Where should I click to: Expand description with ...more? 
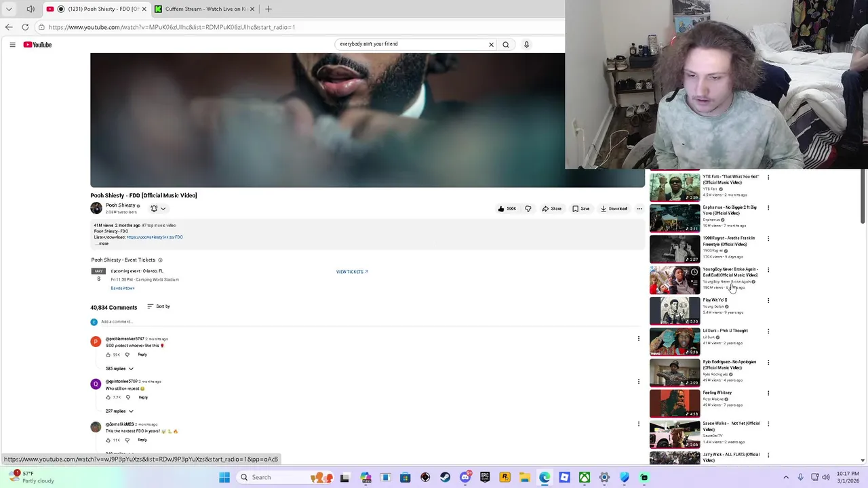point(101,243)
